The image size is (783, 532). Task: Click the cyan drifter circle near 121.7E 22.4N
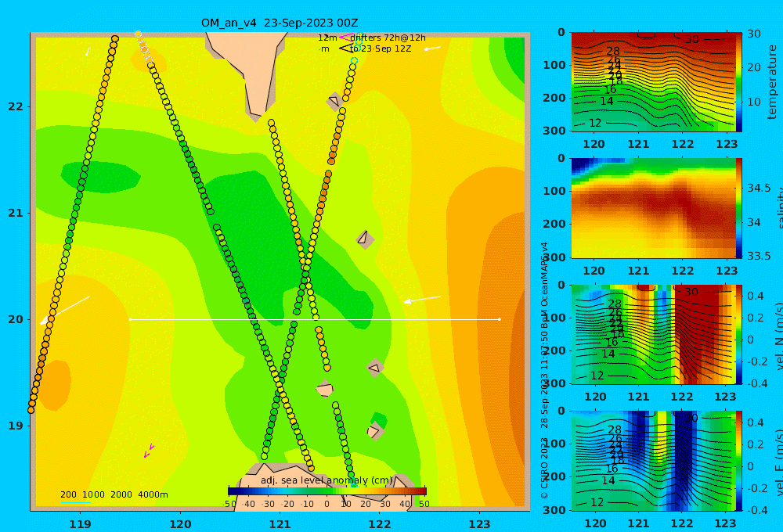354,61
